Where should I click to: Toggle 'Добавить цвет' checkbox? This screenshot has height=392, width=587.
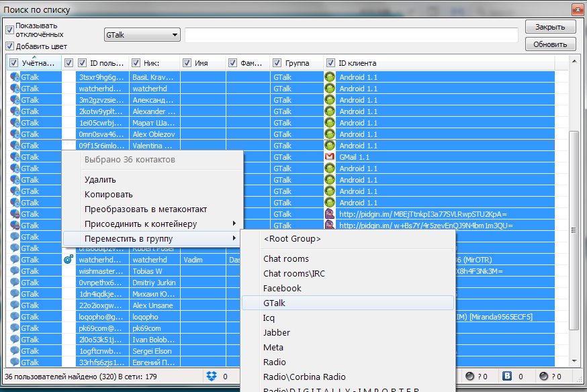(x=10, y=46)
